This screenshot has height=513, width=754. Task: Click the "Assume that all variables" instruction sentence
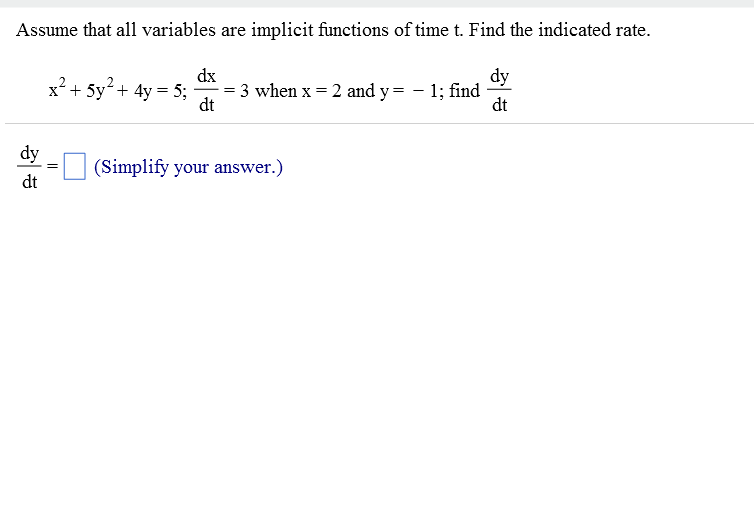pos(240,30)
